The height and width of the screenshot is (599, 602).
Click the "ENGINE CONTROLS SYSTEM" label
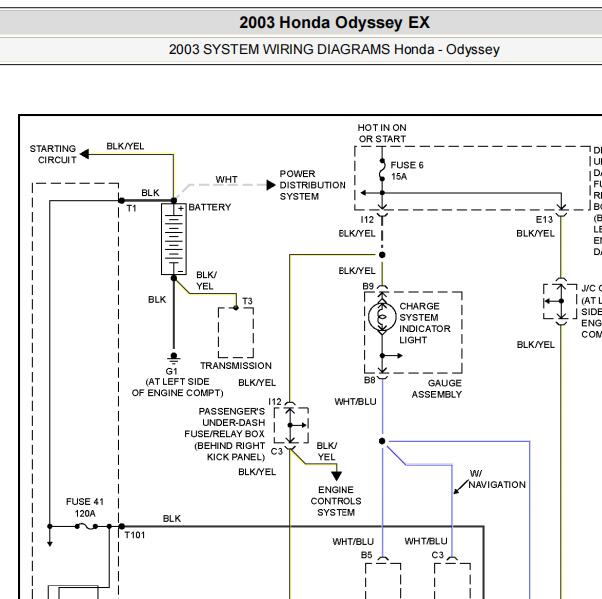tap(336, 501)
